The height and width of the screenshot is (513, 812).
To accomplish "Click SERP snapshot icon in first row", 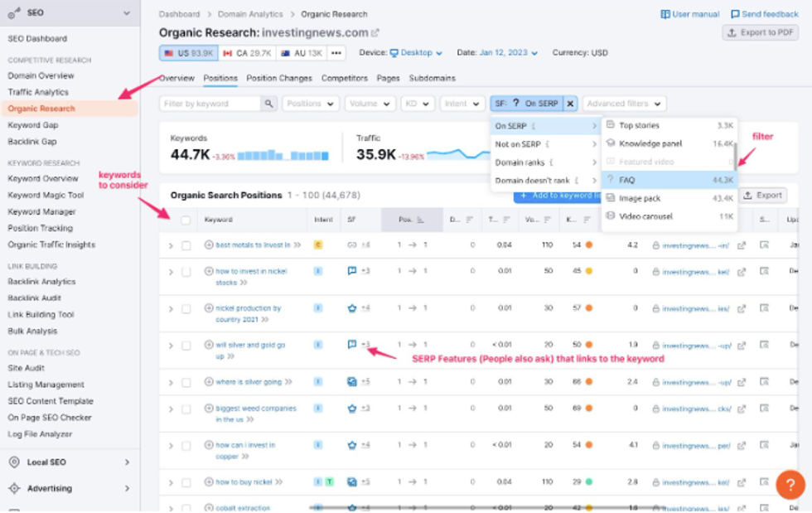I will pos(764,245).
